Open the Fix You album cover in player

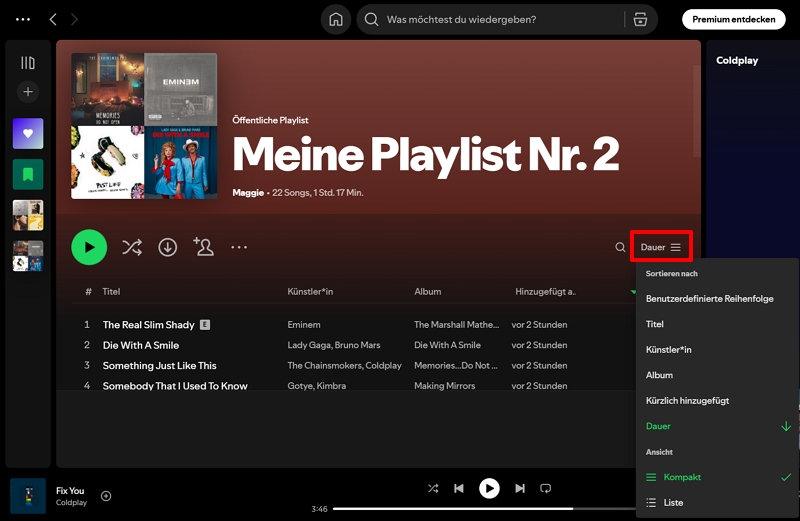pyautogui.click(x=28, y=495)
